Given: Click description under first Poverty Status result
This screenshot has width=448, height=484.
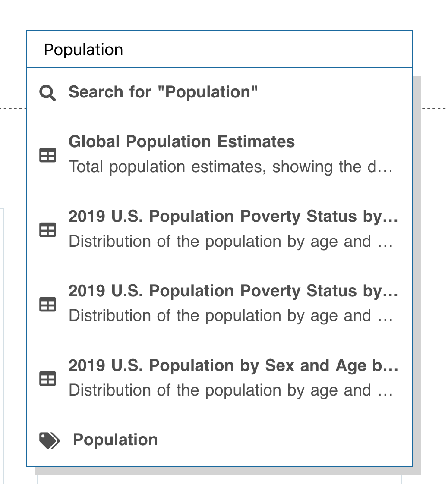Looking at the screenshot, I should tap(230, 242).
